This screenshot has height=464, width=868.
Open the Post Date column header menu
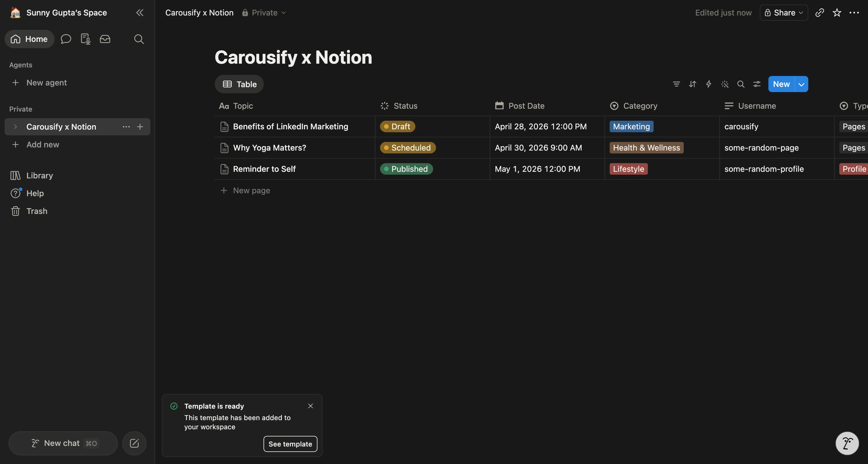coord(547,106)
